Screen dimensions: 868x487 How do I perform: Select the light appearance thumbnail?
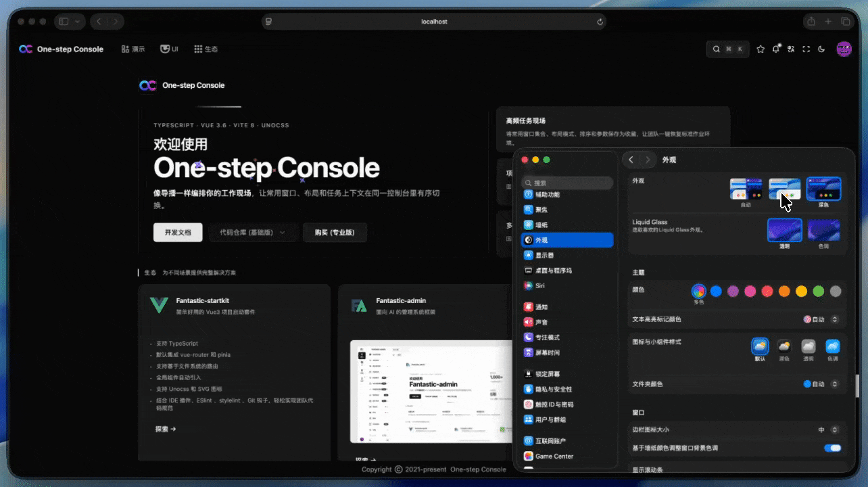785,189
